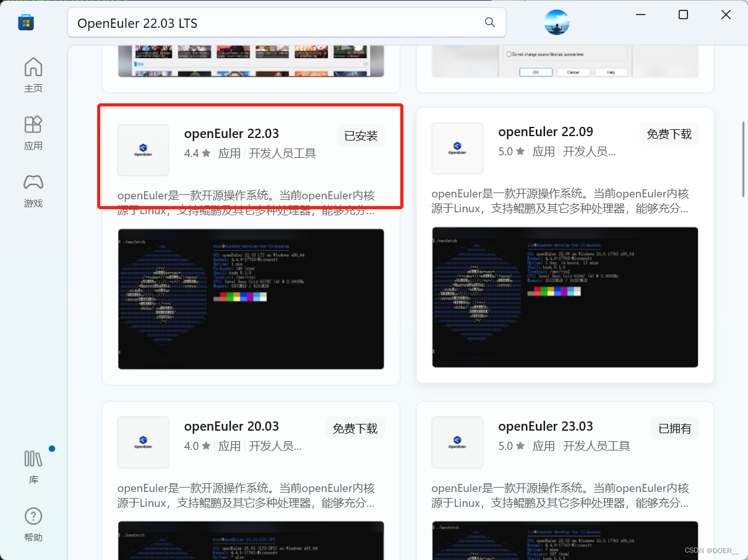Image resolution: width=748 pixels, height=560 pixels.
Task: Open the user profile avatar
Action: 557,22
